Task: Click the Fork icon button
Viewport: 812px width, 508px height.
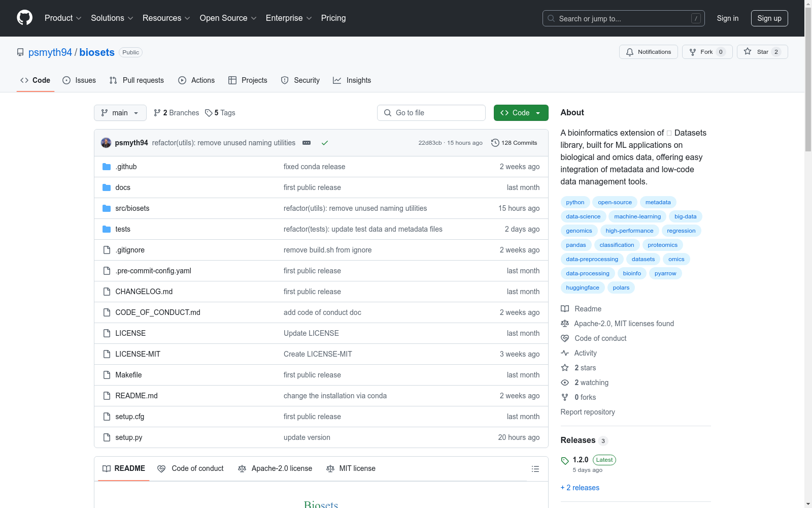Action: (x=693, y=52)
